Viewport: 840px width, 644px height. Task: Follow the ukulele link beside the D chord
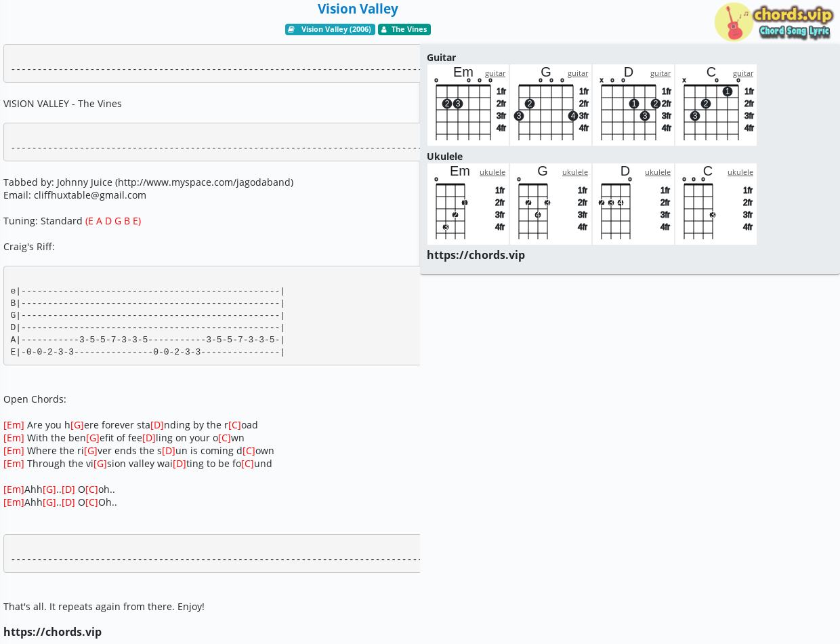(x=658, y=172)
